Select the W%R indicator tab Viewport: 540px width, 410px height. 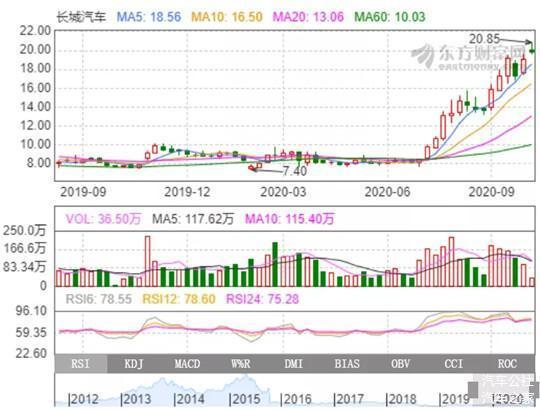[x=241, y=364]
